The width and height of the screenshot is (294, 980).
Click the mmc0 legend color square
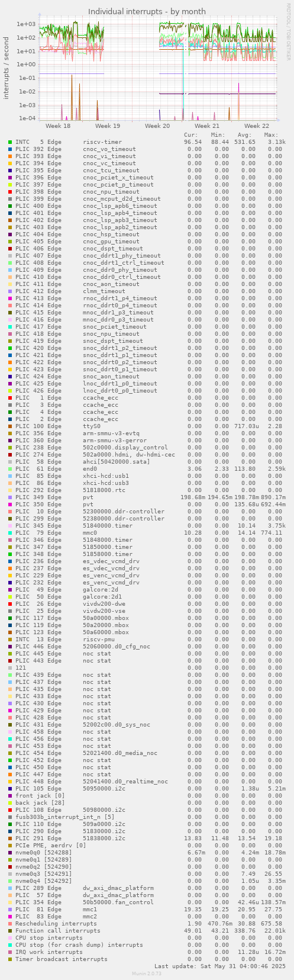[10, 533]
